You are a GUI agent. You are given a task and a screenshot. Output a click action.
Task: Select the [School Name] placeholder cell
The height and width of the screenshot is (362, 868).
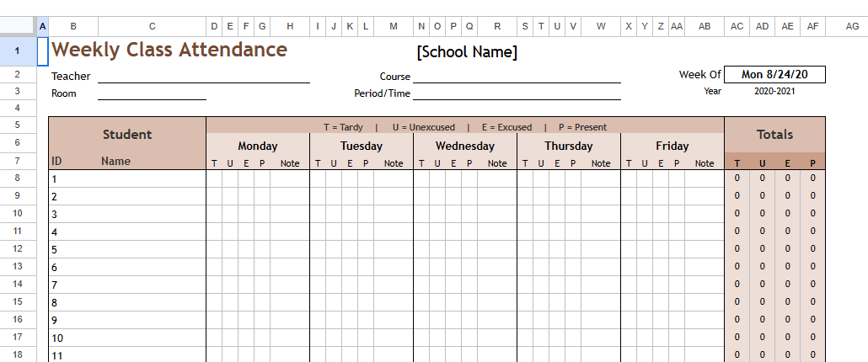tap(467, 52)
